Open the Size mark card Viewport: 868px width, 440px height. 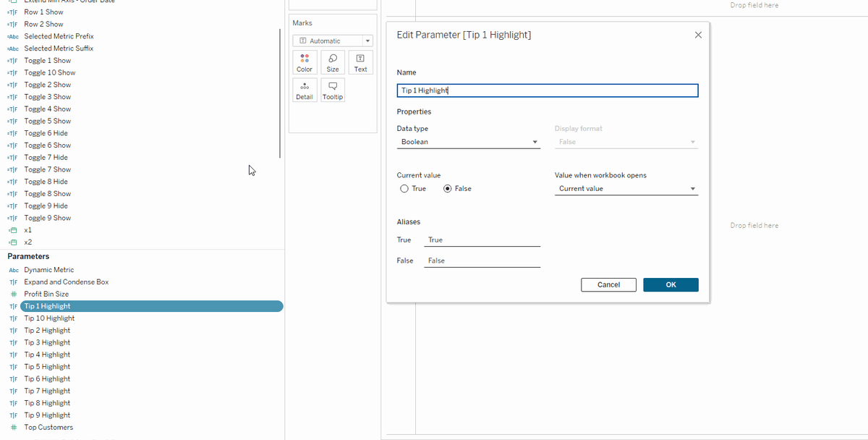click(333, 62)
